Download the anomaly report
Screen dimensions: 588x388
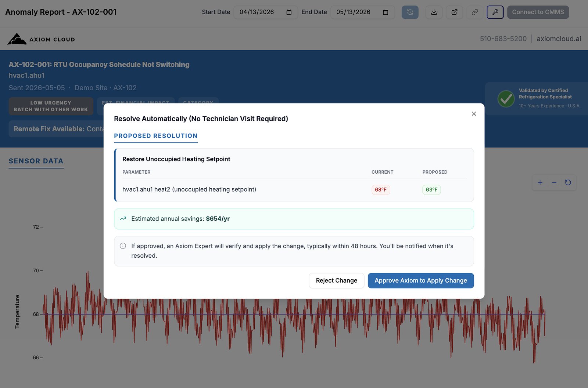[434, 12]
